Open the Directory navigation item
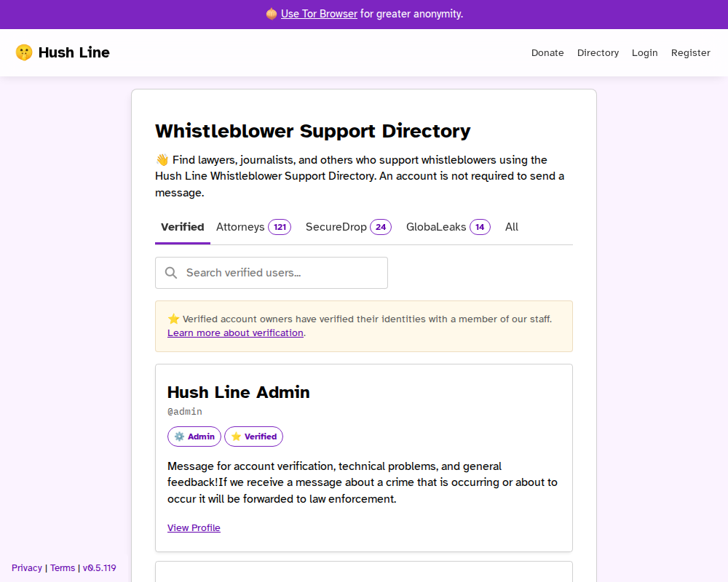Viewport: 728px width, 582px height. pyautogui.click(x=598, y=52)
